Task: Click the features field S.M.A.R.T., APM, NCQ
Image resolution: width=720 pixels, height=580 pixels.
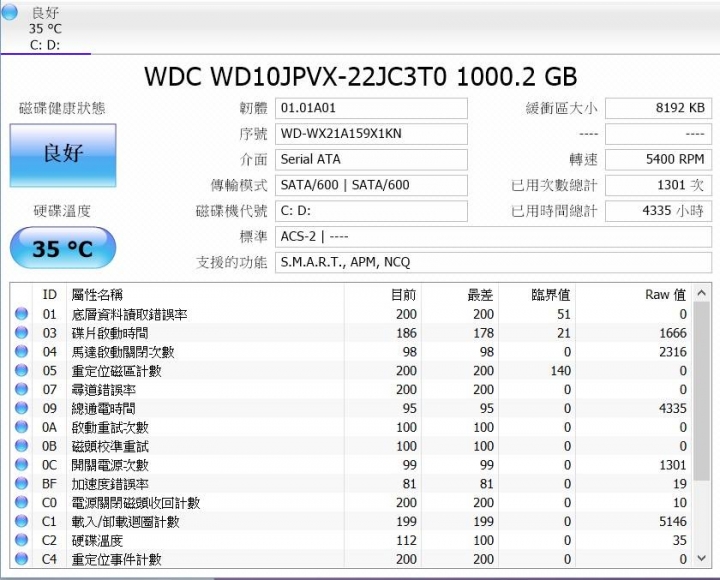Action: [x=493, y=262]
